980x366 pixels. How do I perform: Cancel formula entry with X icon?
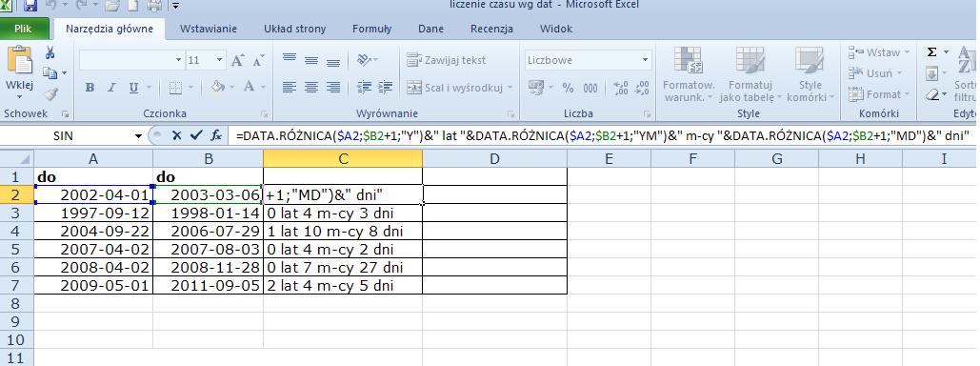177,135
